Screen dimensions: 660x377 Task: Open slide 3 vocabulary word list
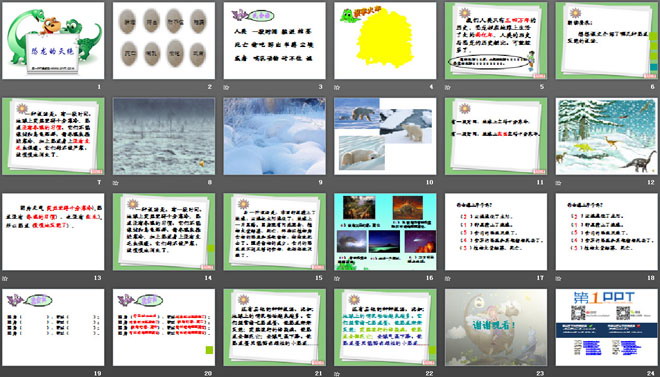click(x=274, y=40)
